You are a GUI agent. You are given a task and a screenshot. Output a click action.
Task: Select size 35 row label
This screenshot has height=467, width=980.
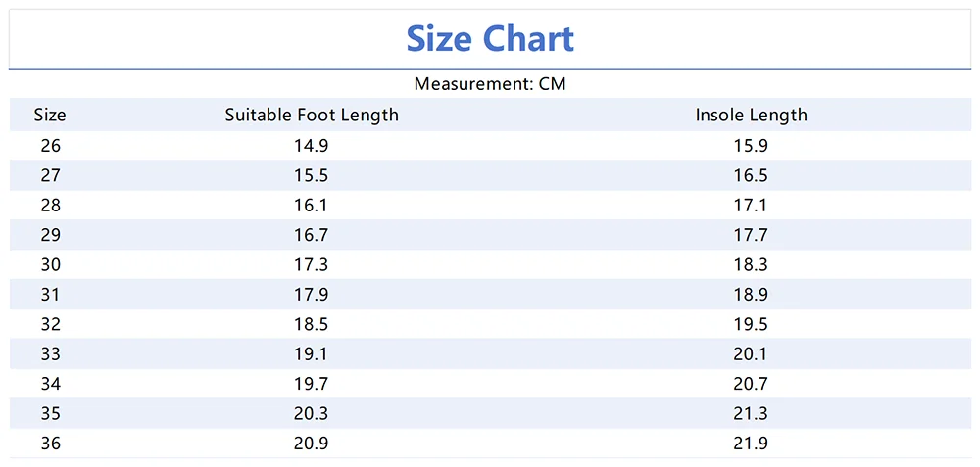[50, 414]
